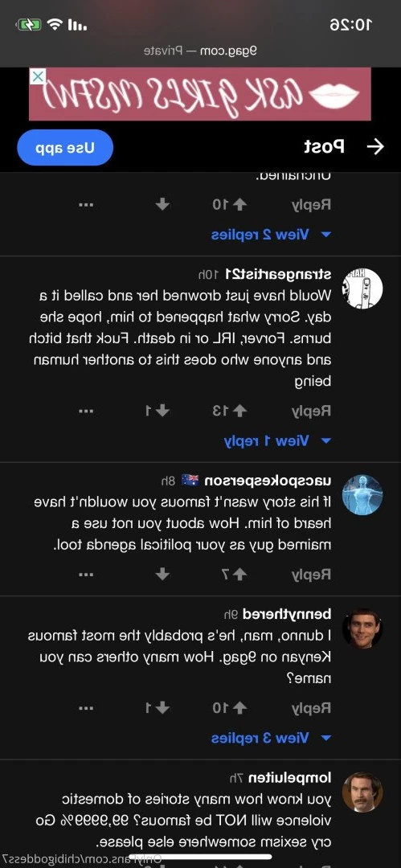Image resolution: width=401 pixels, height=868 pixels.
Task: Close the Ask Girls ad banner
Action: pos(37,76)
